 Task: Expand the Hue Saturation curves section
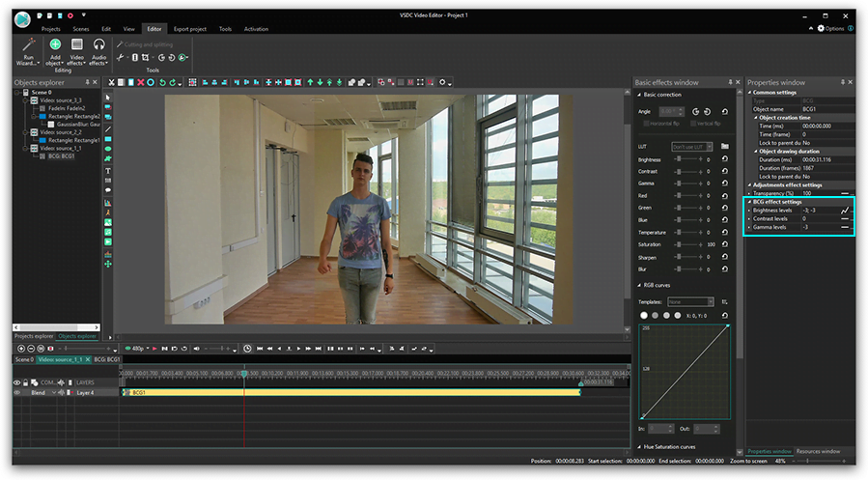[x=639, y=447]
